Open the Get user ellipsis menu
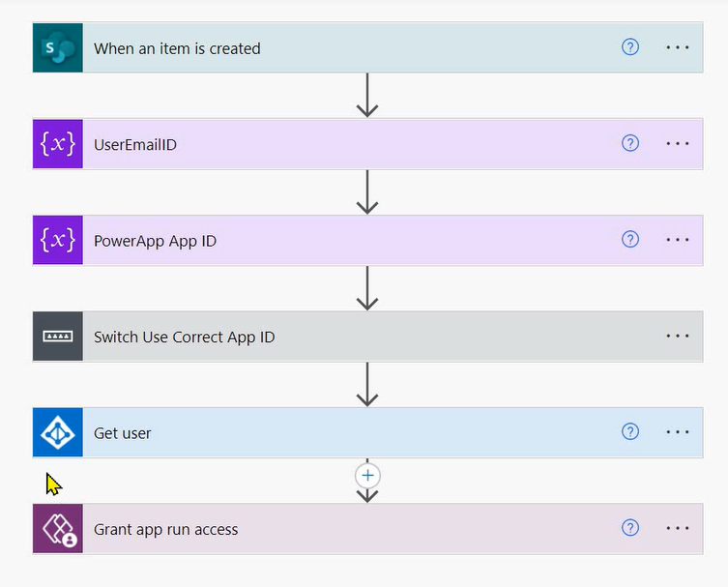This screenshot has width=728, height=587. (678, 432)
